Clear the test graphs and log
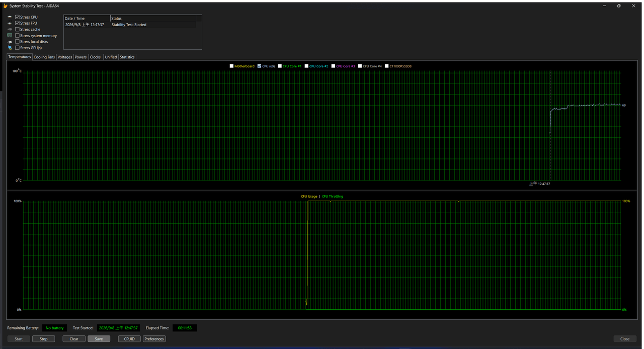 tap(74, 339)
